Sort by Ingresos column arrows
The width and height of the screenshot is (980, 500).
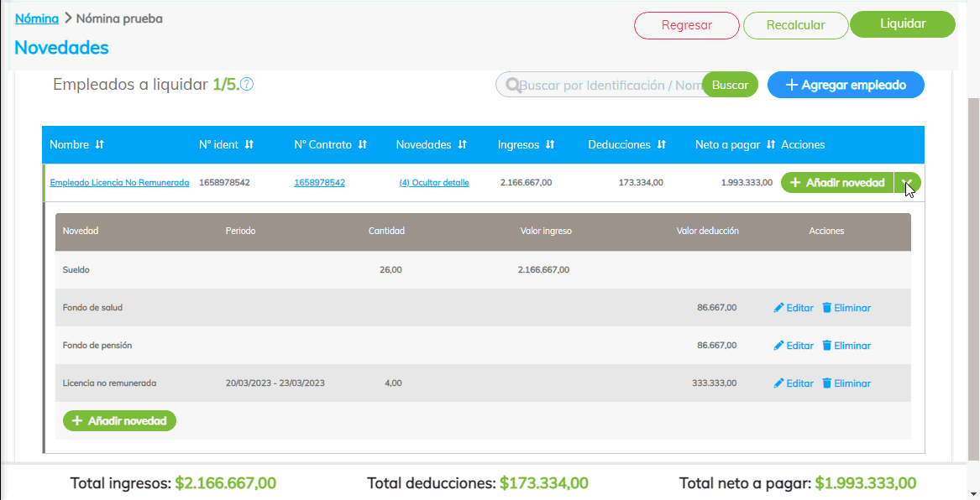click(550, 145)
